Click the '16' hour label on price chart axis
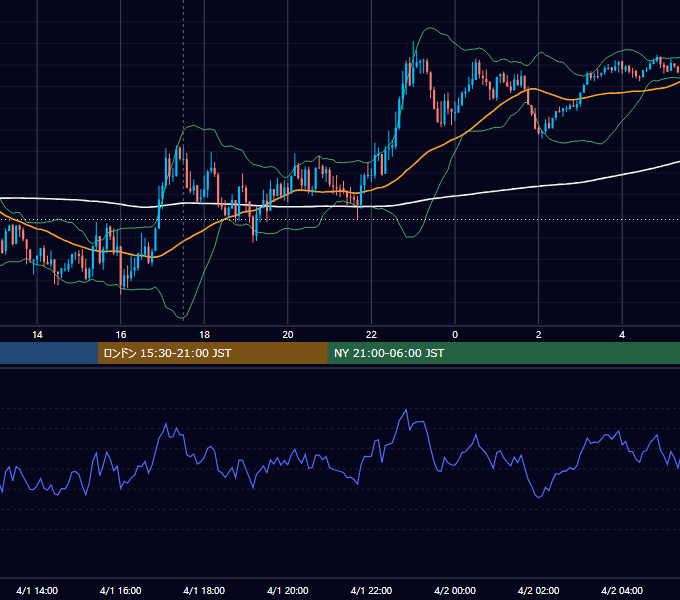 [x=121, y=335]
